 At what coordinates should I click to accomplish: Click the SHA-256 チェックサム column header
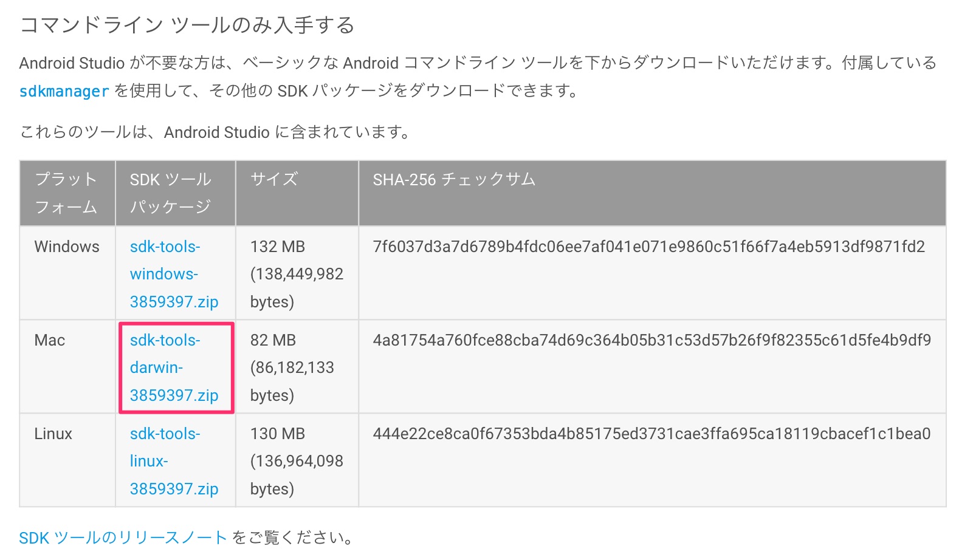coord(453,180)
